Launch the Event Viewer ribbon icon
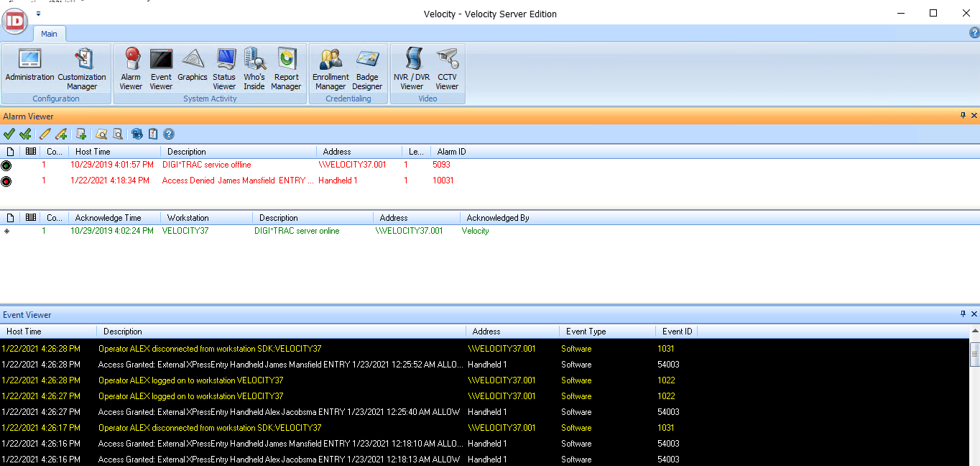The image size is (980, 466). coord(161,69)
